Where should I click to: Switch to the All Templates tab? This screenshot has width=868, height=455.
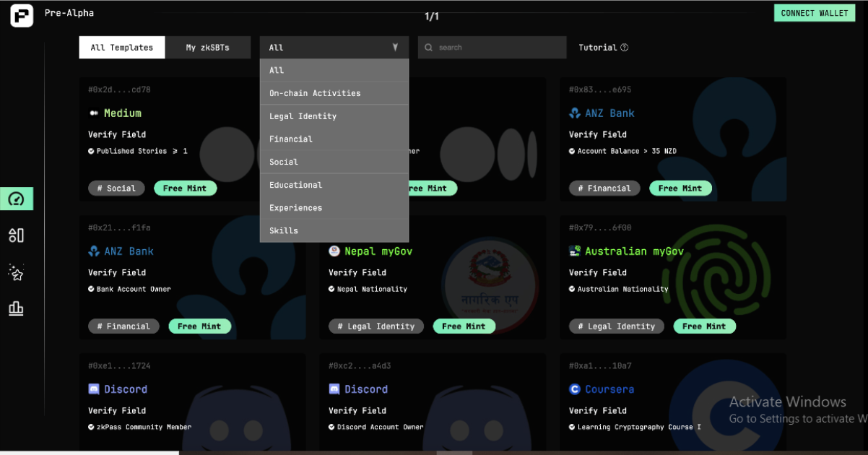click(122, 48)
